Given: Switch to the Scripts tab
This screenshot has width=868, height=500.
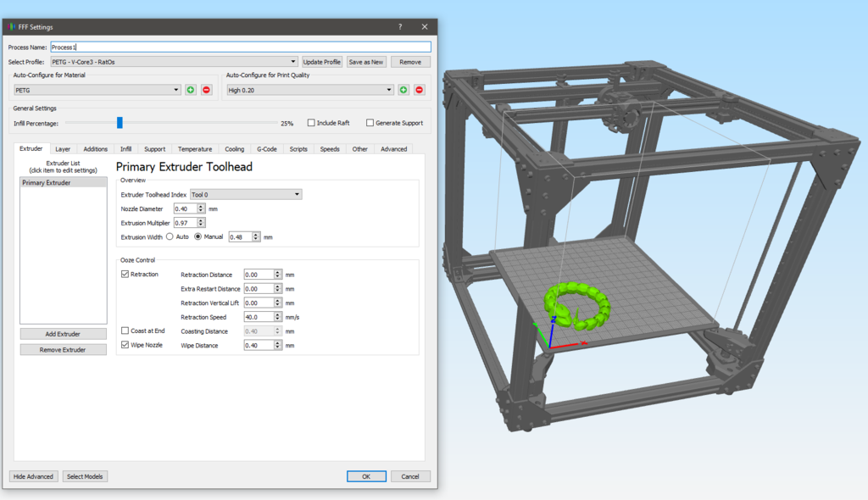Looking at the screenshot, I should click(x=298, y=149).
